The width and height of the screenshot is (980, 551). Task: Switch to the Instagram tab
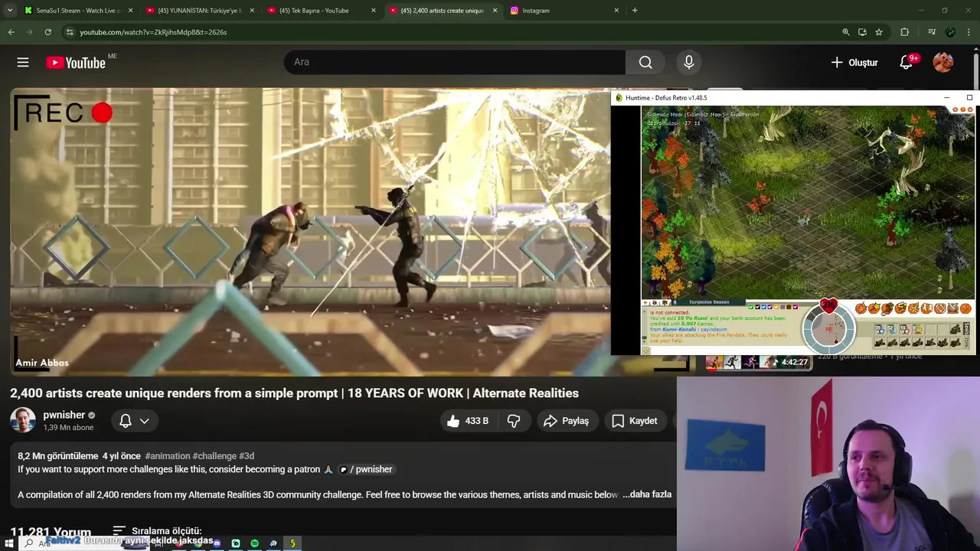point(564,11)
